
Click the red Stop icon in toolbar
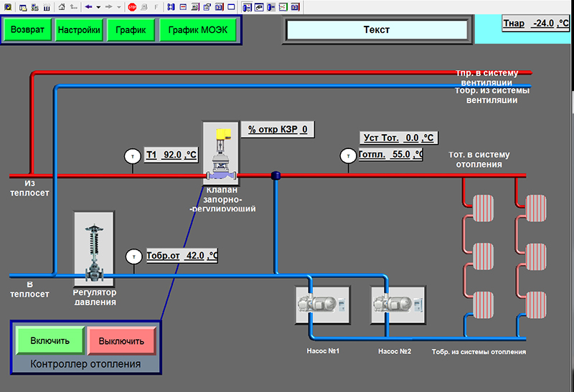point(132,6)
